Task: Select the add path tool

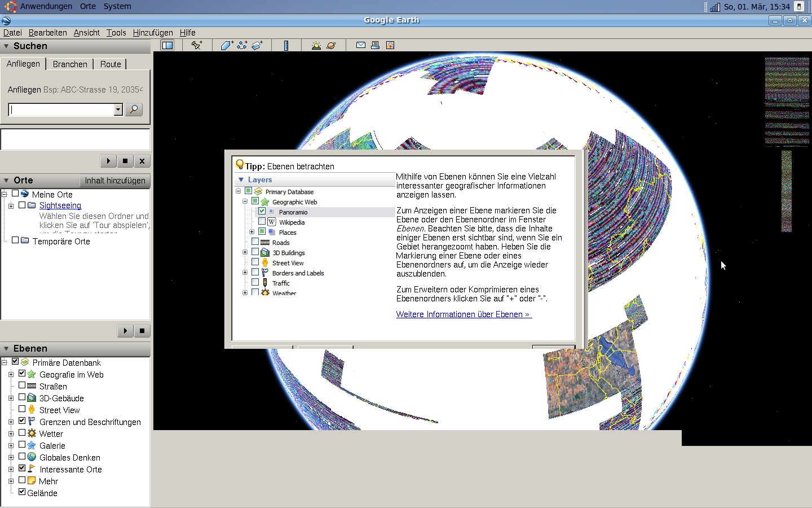Action: click(x=242, y=45)
